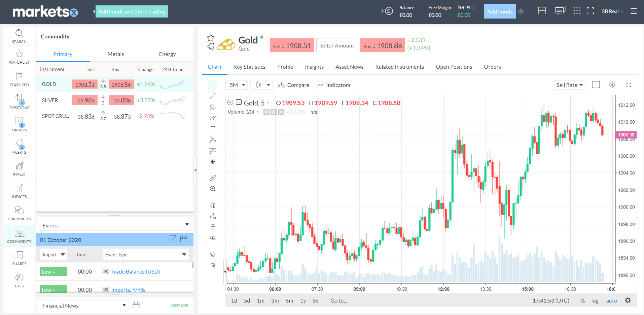Open the Asset News tab
644x315 pixels.
(x=349, y=67)
